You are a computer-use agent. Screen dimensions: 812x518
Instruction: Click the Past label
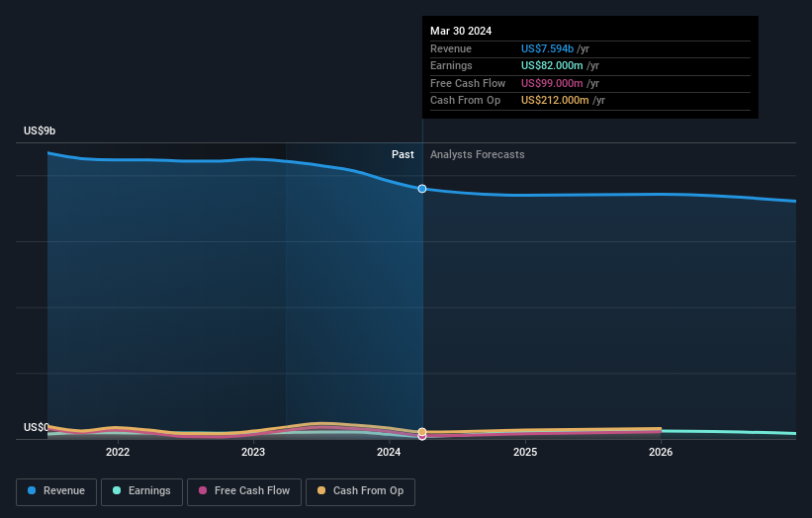pos(403,155)
